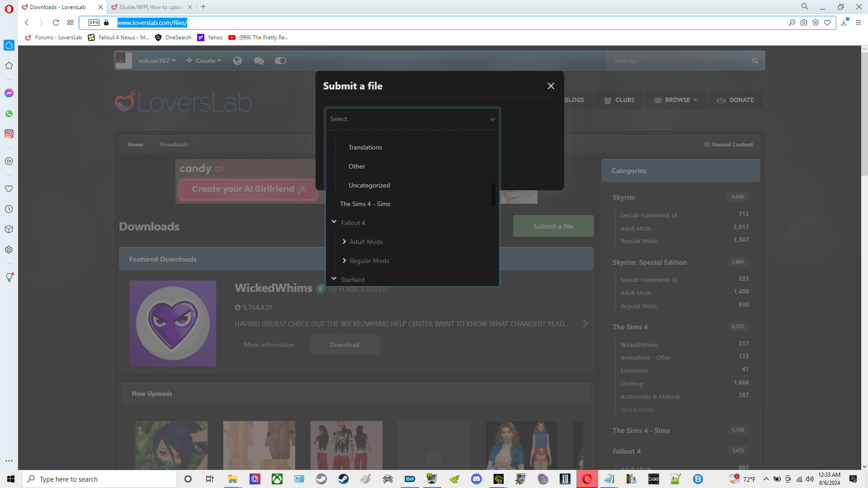The height and width of the screenshot is (488, 868).
Task: Choose the Other category
Action: [357, 166]
